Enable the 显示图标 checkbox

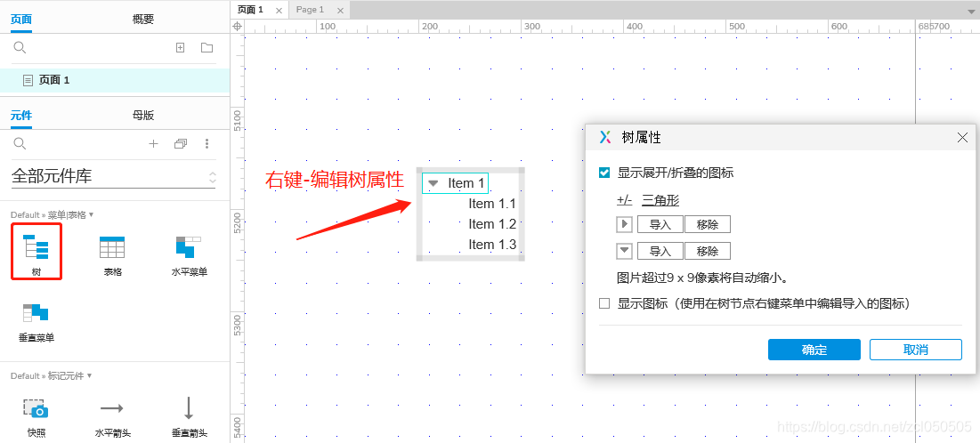pos(604,303)
